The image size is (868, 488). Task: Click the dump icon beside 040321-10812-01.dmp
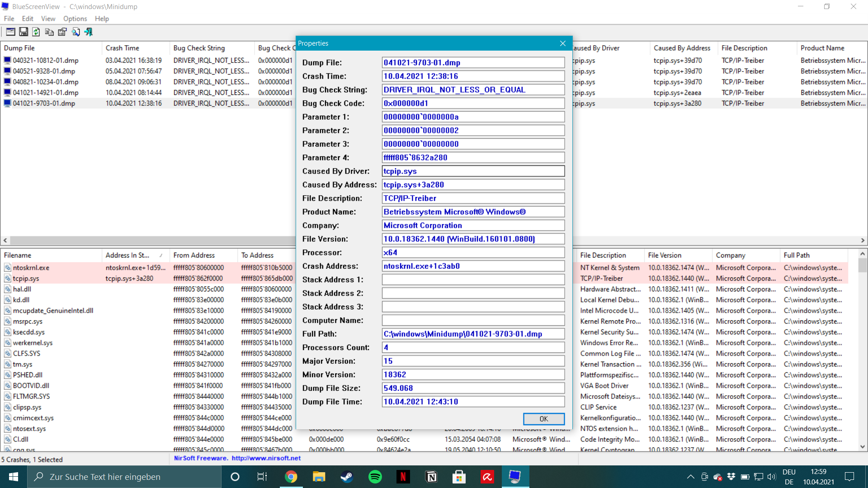pyautogui.click(x=7, y=60)
